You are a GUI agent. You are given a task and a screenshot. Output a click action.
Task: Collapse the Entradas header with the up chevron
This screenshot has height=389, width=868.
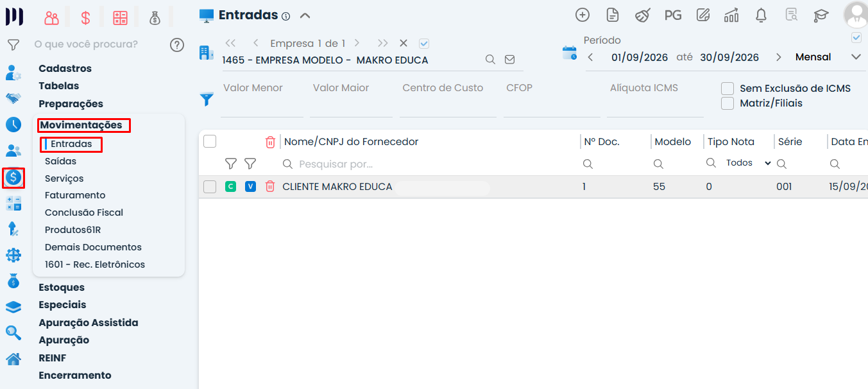coord(305,15)
